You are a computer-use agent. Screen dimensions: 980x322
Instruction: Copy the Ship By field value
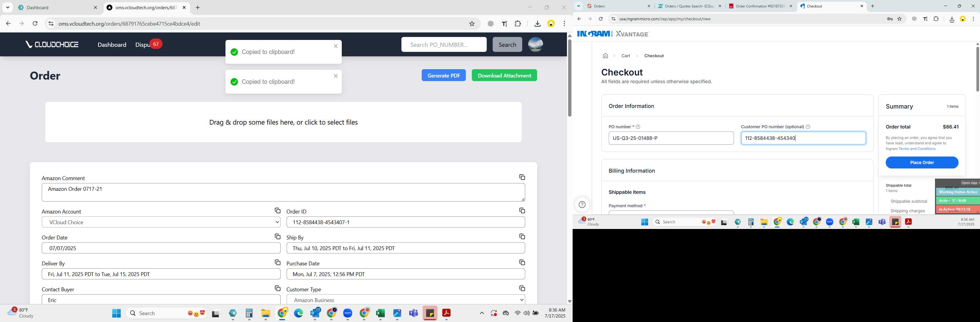tap(522, 236)
